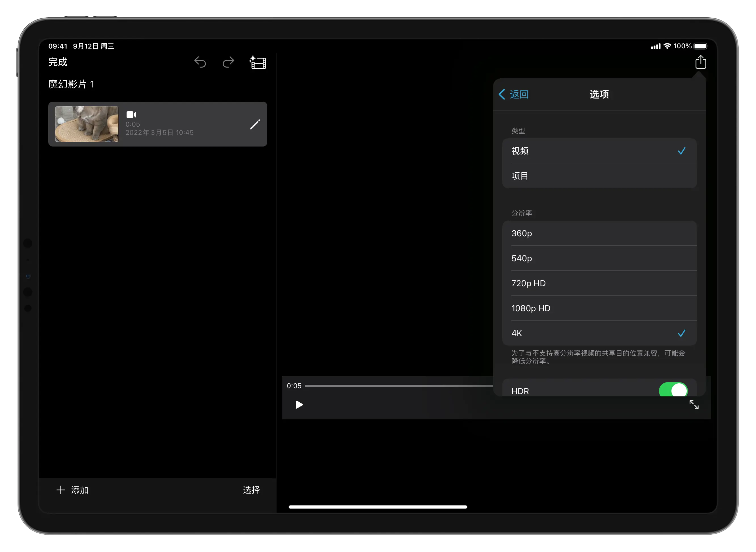Open the cat clip thumbnail

(x=87, y=124)
